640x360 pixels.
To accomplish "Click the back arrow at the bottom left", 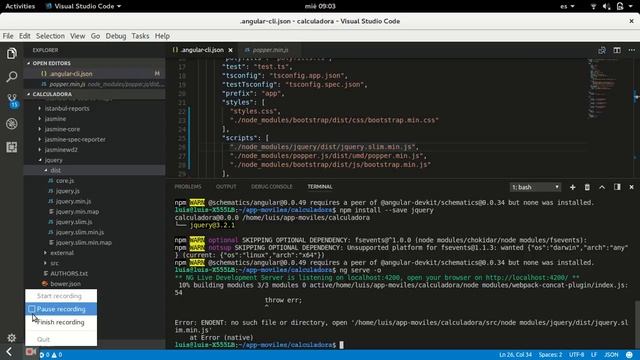I will [9, 351].
